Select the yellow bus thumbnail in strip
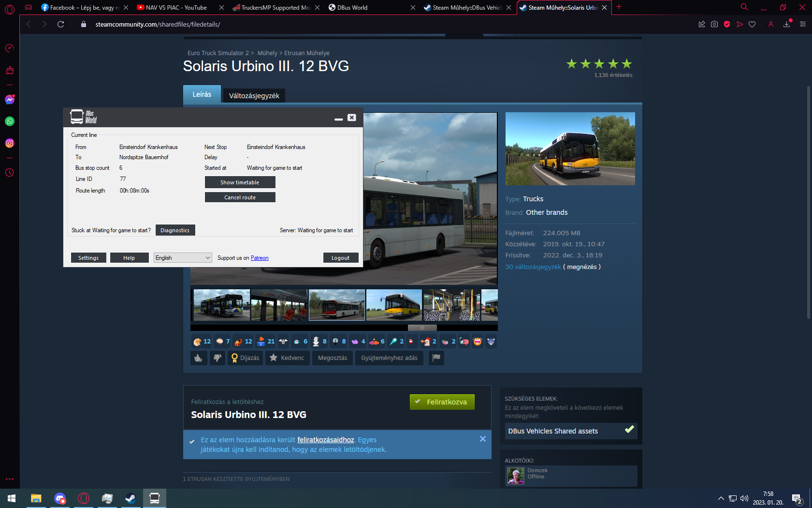 pyautogui.click(x=394, y=305)
